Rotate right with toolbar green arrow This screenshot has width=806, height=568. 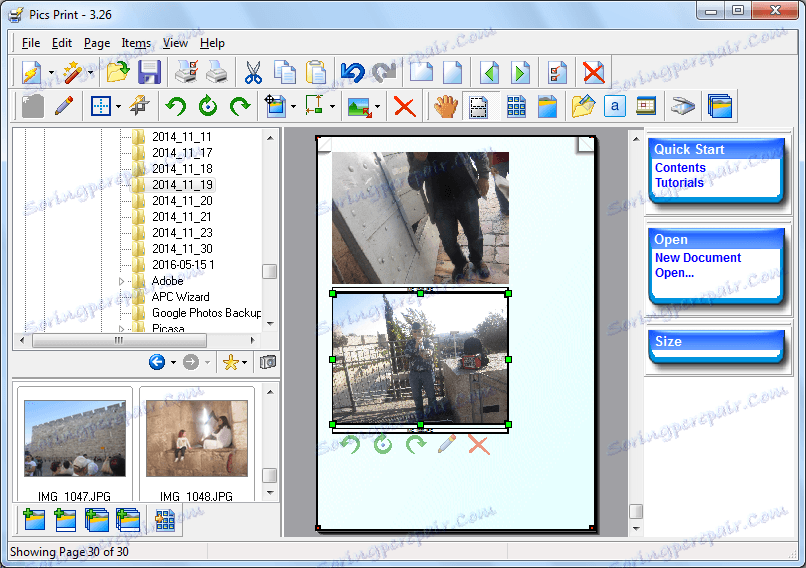240,106
